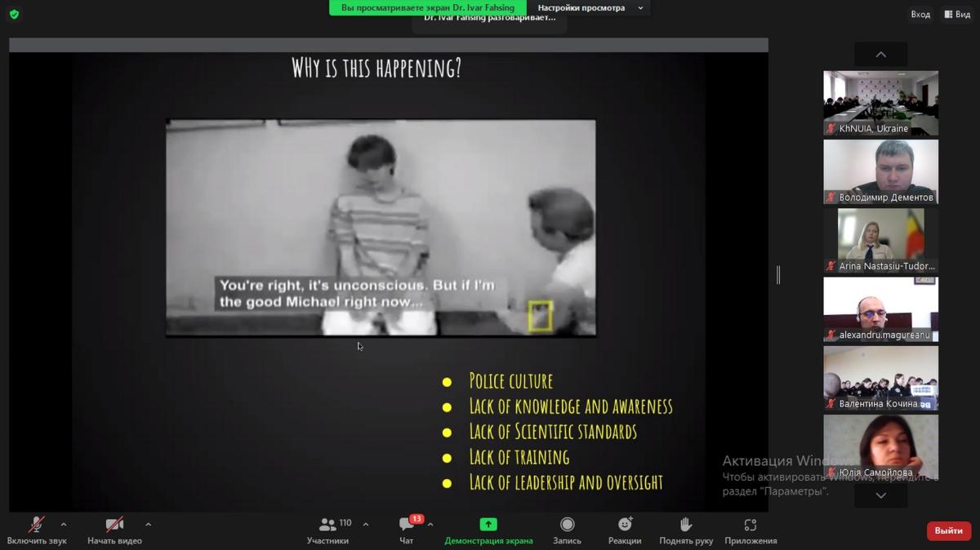Select Юлія Самойлова's video tile

(x=880, y=446)
